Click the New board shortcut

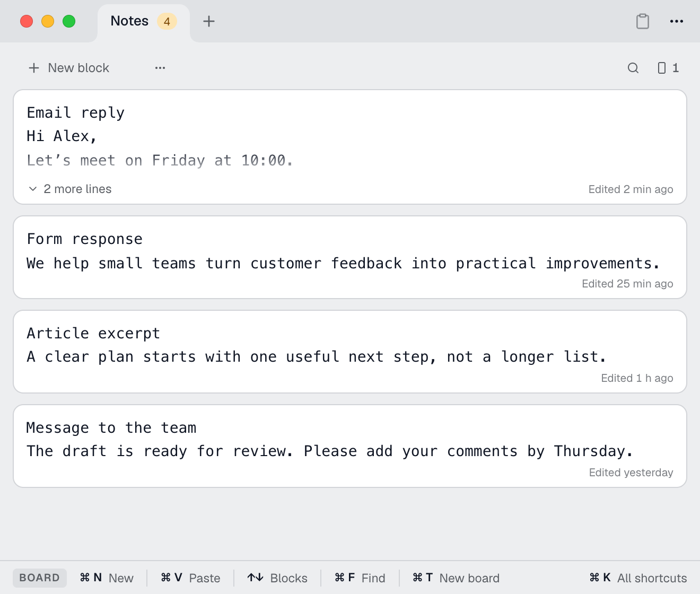click(x=456, y=578)
